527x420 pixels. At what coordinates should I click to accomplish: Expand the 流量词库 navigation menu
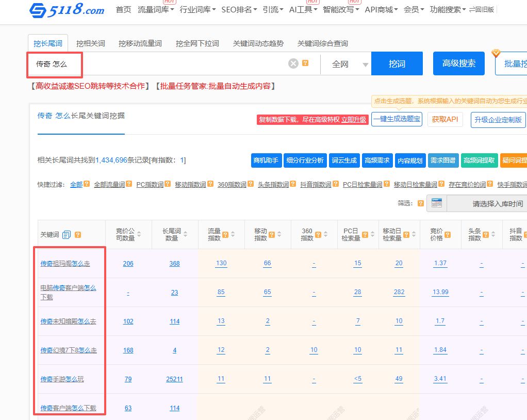tap(156, 10)
